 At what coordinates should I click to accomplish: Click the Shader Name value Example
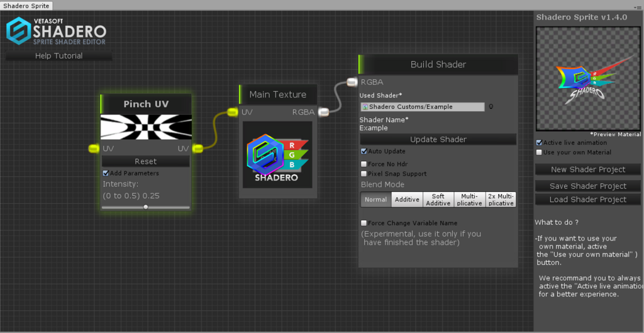374,128
